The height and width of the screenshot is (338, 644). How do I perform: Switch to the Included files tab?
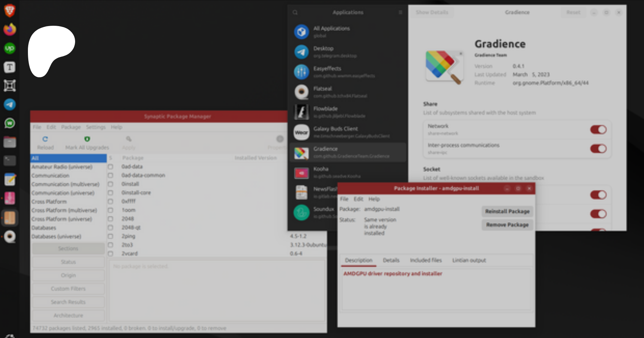(x=425, y=260)
